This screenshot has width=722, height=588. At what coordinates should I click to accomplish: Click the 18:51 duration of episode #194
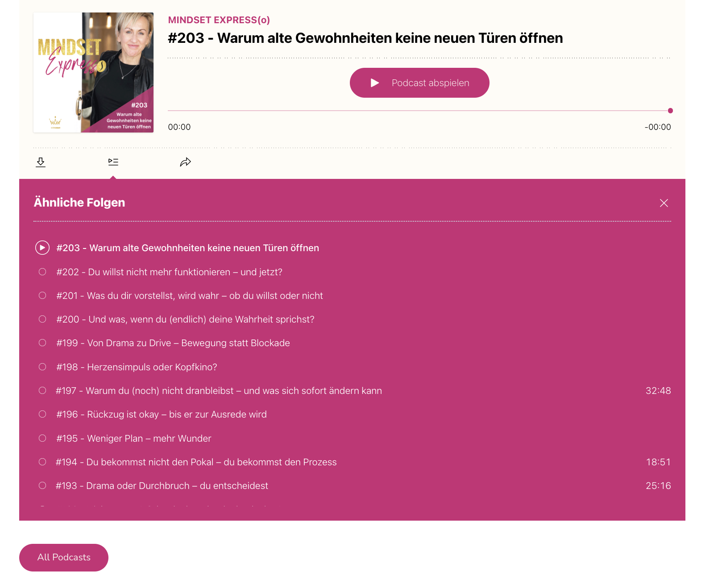coord(658,462)
